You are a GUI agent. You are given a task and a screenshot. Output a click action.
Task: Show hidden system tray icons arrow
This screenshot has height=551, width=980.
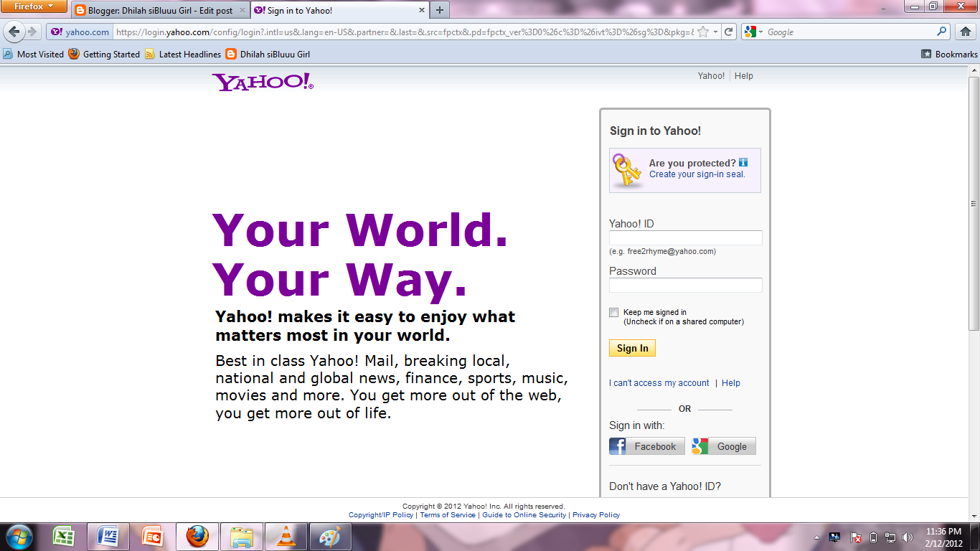pos(817,537)
